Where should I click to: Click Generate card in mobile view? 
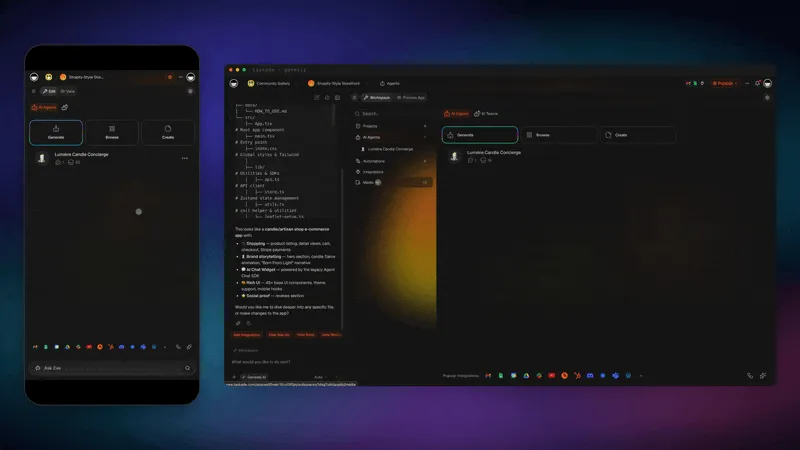click(x=56, y=133)
